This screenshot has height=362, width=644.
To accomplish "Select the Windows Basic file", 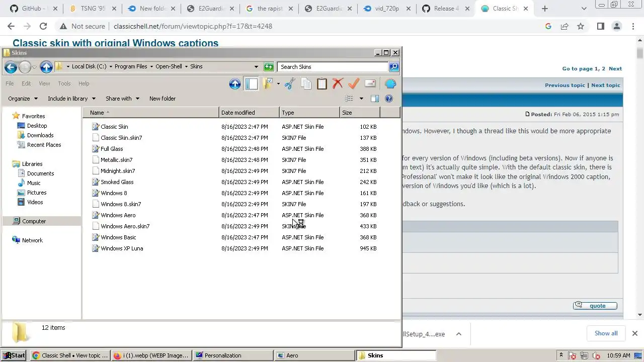I will (118, 237).
